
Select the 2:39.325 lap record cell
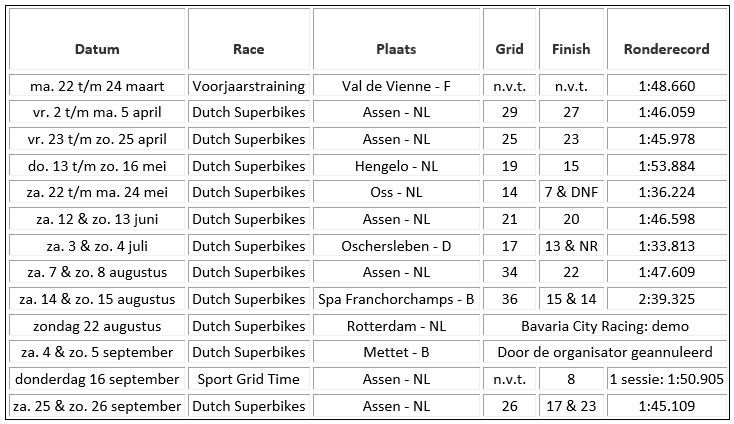667,299
